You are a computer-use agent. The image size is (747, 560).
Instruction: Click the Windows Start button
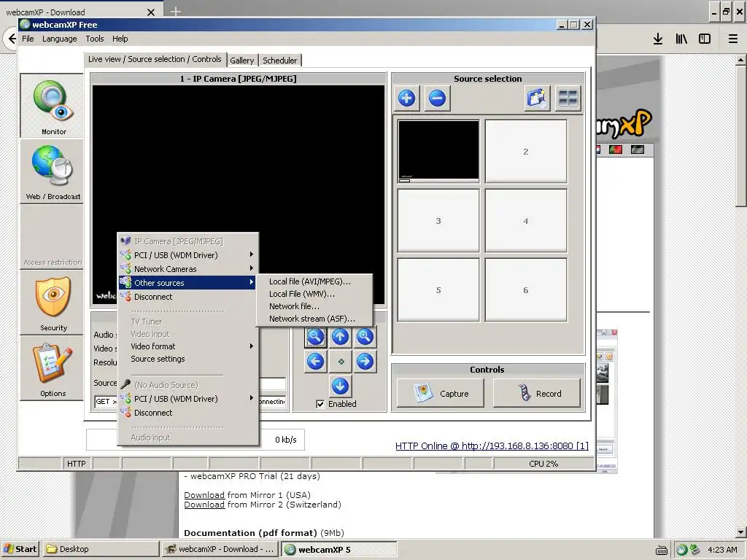pyautogui.click(x=20, y=549)
